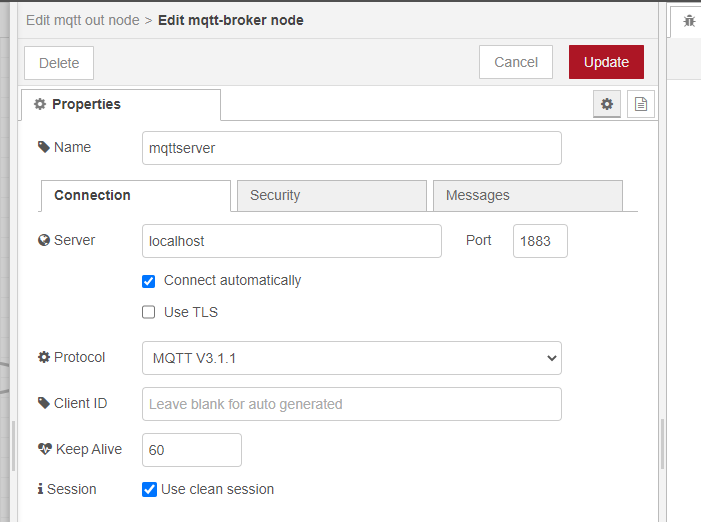Click the Protocol gear icon
This screenshot has width=701, height=522.
44,357
